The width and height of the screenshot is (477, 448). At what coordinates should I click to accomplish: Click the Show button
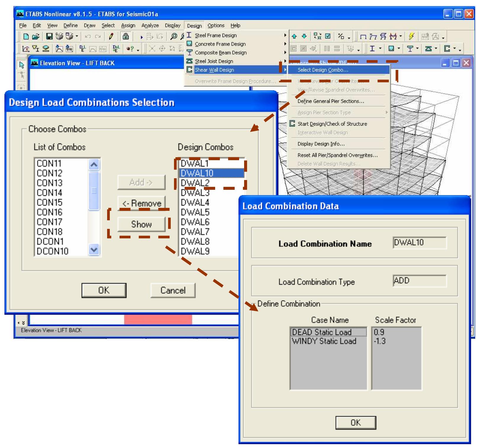click(x=141, y=224)
